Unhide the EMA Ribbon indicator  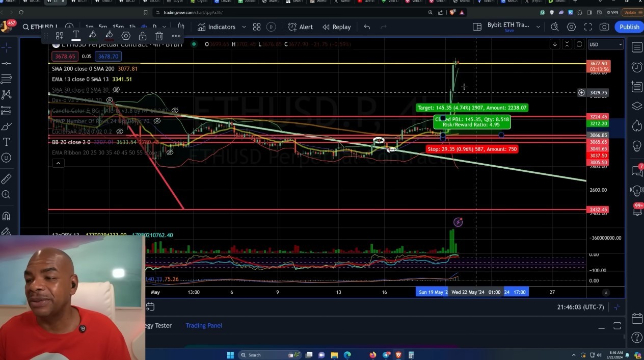pos(170,152)
